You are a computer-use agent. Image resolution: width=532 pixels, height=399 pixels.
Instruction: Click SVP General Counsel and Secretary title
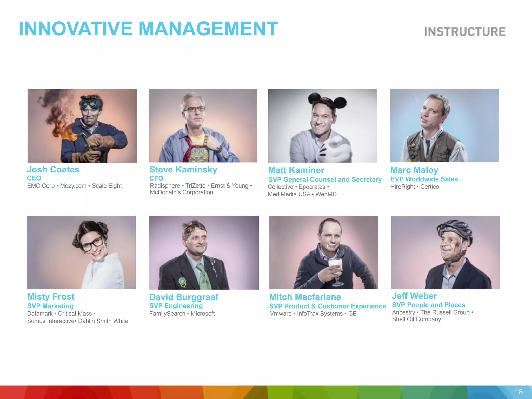coord(325,179)
